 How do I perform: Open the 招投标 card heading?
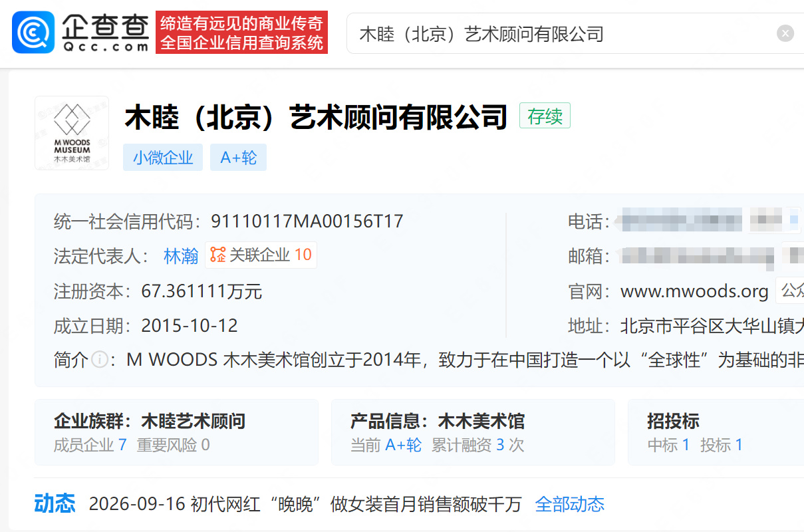pos(673,421)
